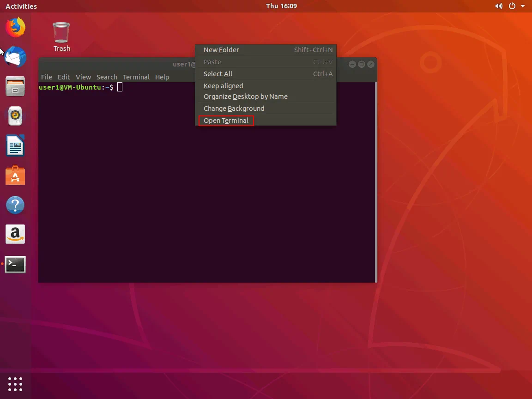Select New Folder in context menu
The height and width of the screenshot is (399, 532).
[x=221, y=50]
